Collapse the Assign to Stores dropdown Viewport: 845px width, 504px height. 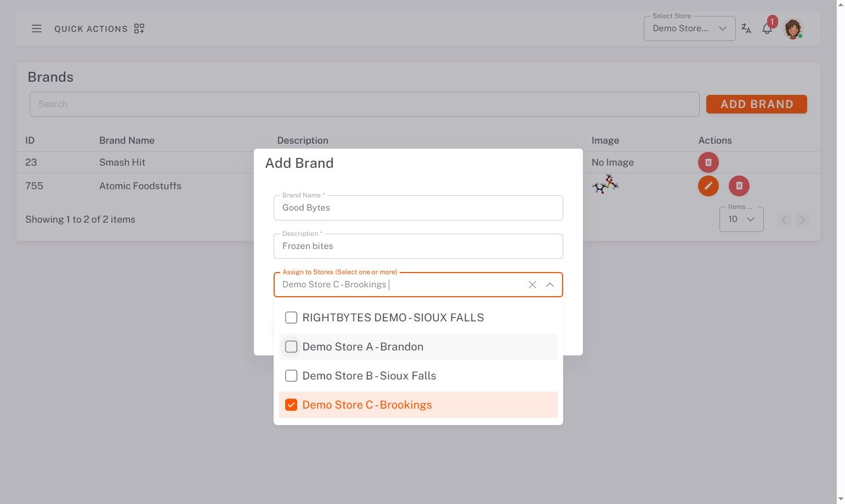click(549, 285)
